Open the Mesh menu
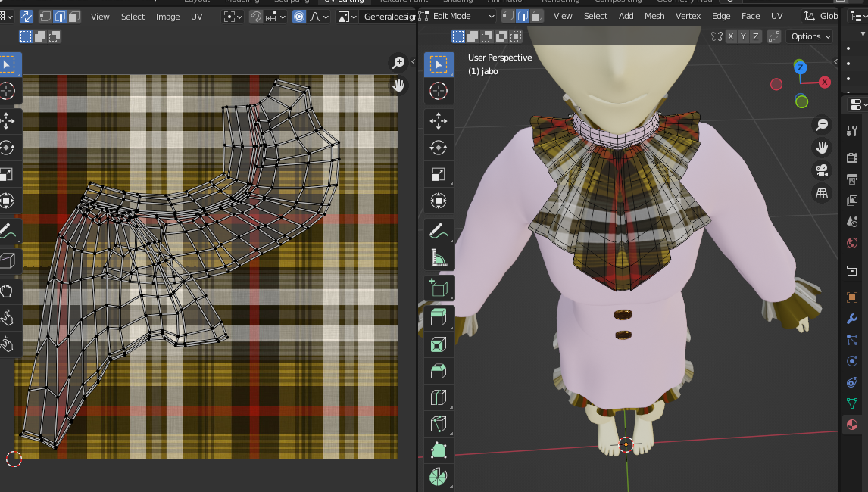The height and width of the screenshot is (492, 868). (654, 16)
